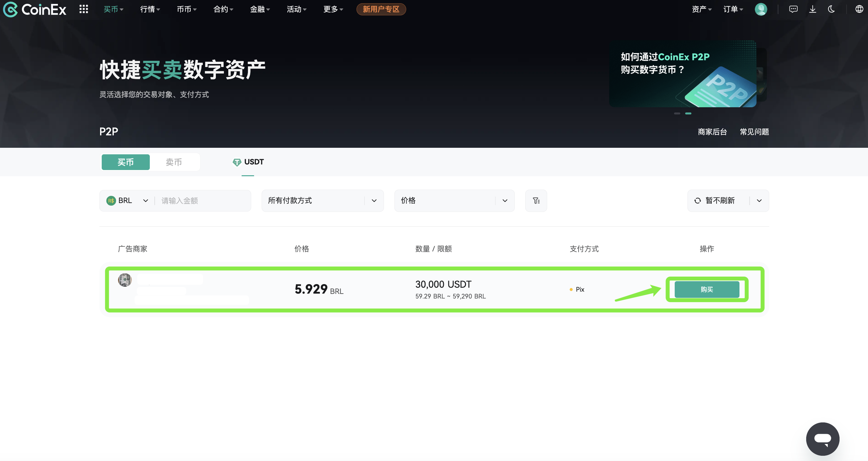Image resolution: width=868 pixels, height=461 pixels.
Task: Click the 操作 column header
Action: pos(706,249)
